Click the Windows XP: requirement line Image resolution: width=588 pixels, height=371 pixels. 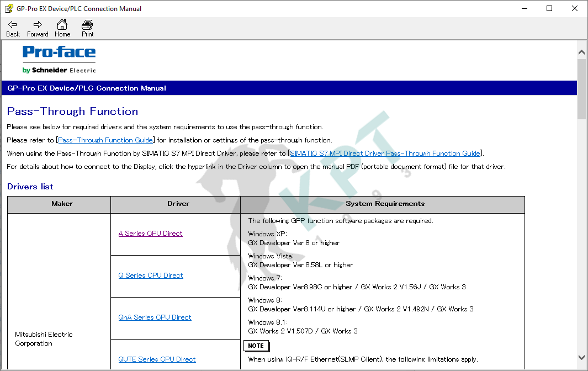point(267,234)
